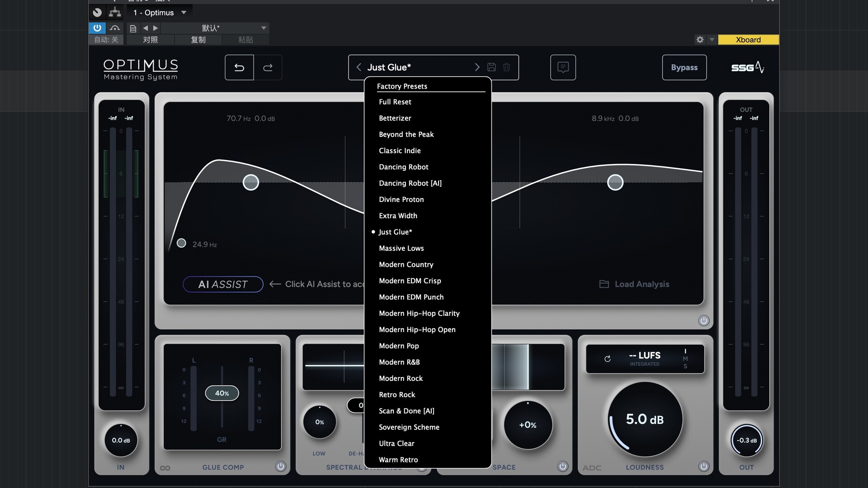Click the LUFS meter reset icon
This screenshot has height=488, width=868.
coord(608,359)
